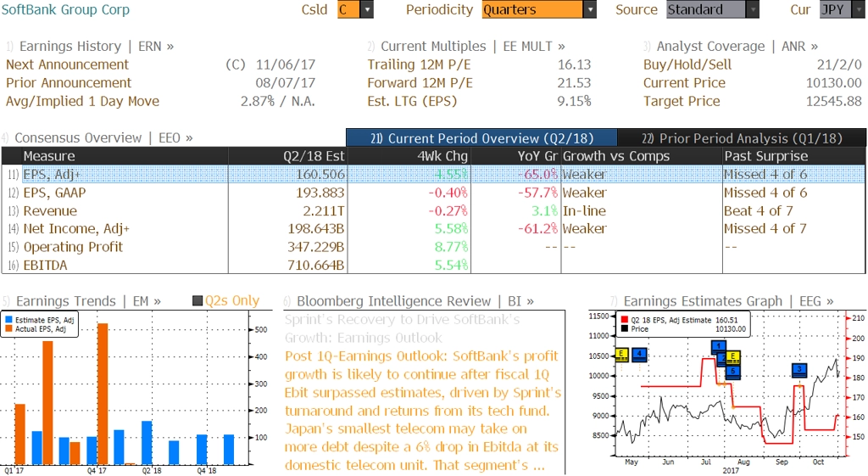868x476 pixels.
Task: Click the Cur field showing JPY
Action: [837, 9]
